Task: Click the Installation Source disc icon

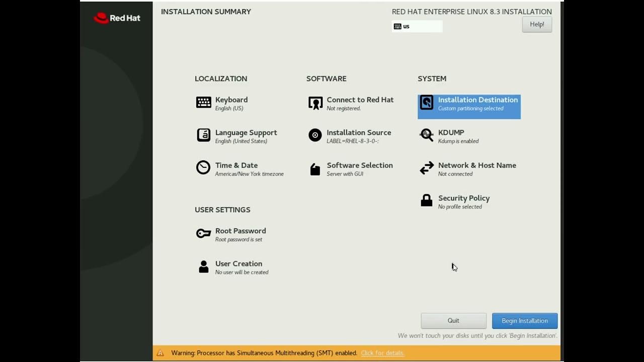Action: (x=315, y=135)
